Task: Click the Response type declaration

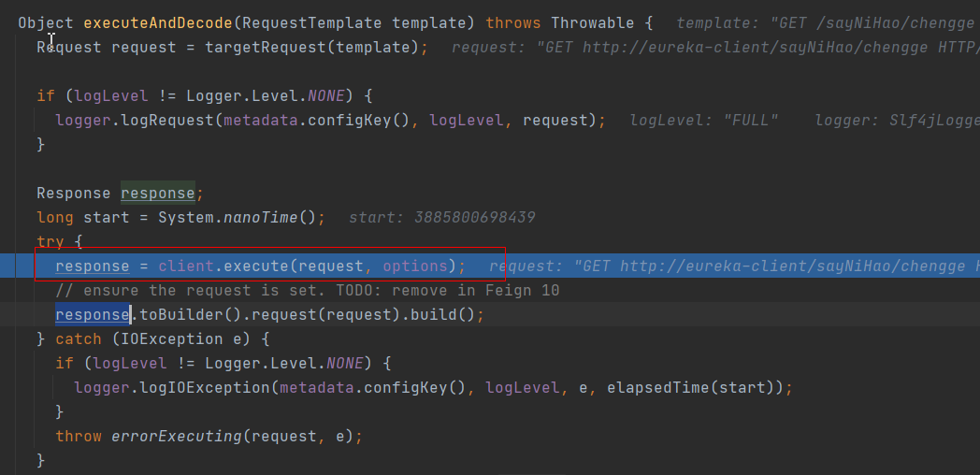Action: click(x=74, y=194)
